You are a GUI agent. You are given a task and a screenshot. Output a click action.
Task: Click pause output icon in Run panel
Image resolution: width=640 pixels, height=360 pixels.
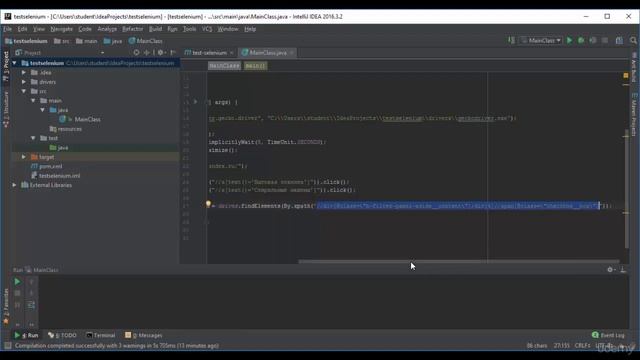(17, 305)
